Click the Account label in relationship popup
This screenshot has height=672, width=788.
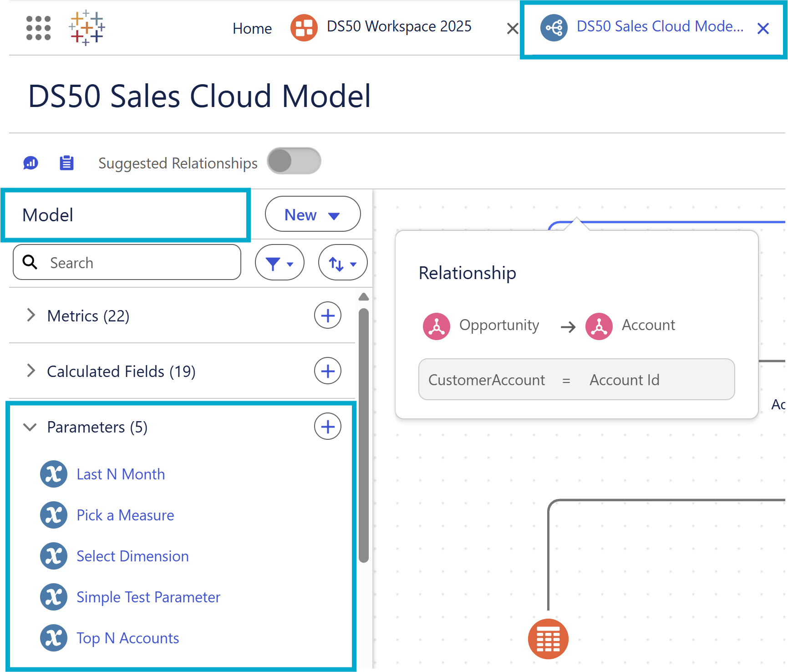point(648,325)
